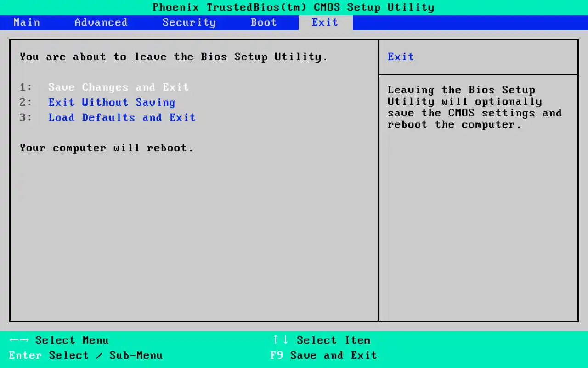Go to the Security tab

pyautogui.click(x=189, y=23)
